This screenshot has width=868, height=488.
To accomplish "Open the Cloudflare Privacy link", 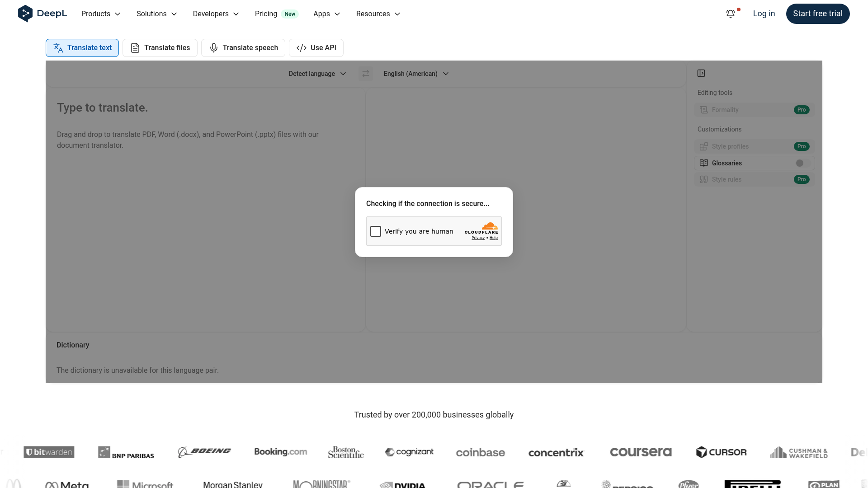I will pyautogui.click(x=478, y=238).
